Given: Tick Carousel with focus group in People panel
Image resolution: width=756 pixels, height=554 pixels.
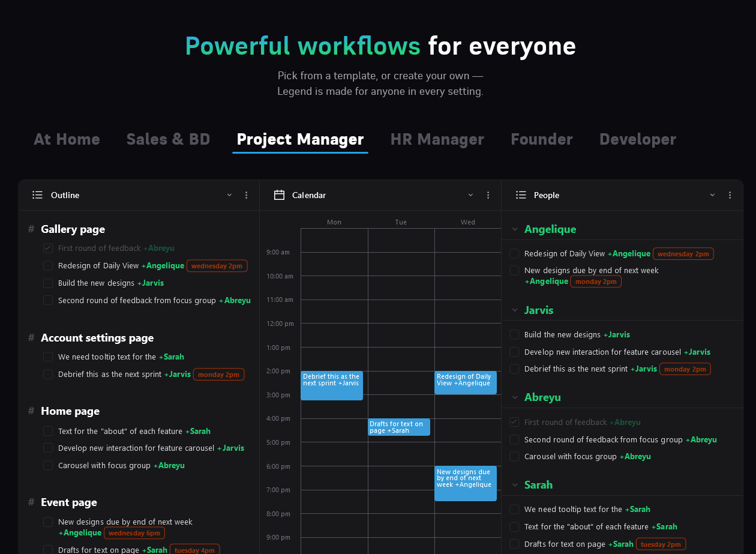Looking at the screenshot, I should 514,456.
